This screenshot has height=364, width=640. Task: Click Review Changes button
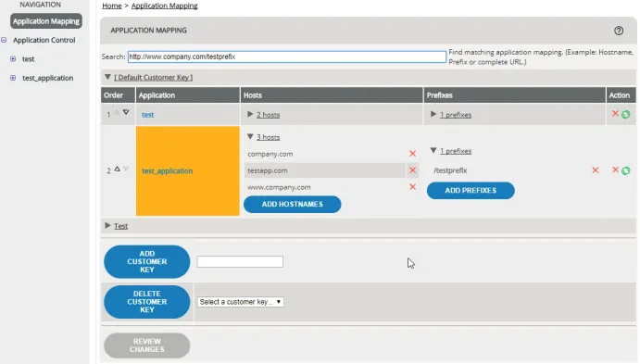[x=147, y=345]
